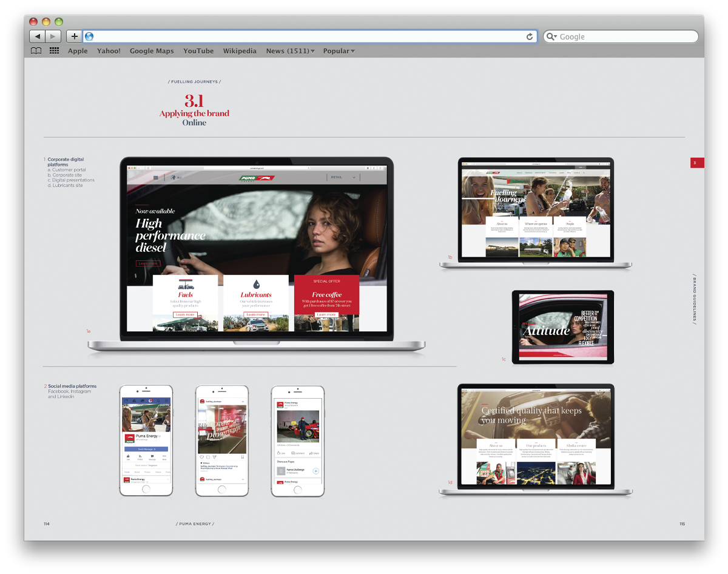This screenshot has height=574, width=728.
Task: Focus the Google search field
Action: [621, 37]
